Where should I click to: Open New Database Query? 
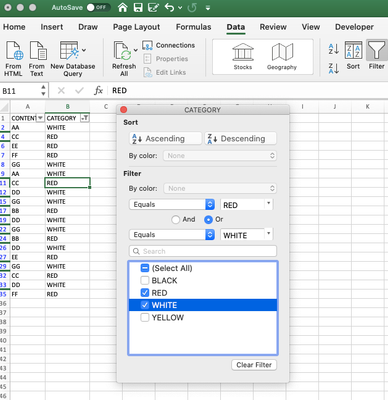pos(73,59)
